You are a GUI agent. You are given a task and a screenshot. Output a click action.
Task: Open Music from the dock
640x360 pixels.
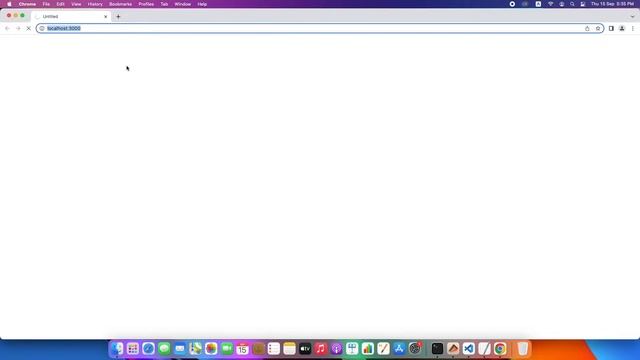(321, 349)
